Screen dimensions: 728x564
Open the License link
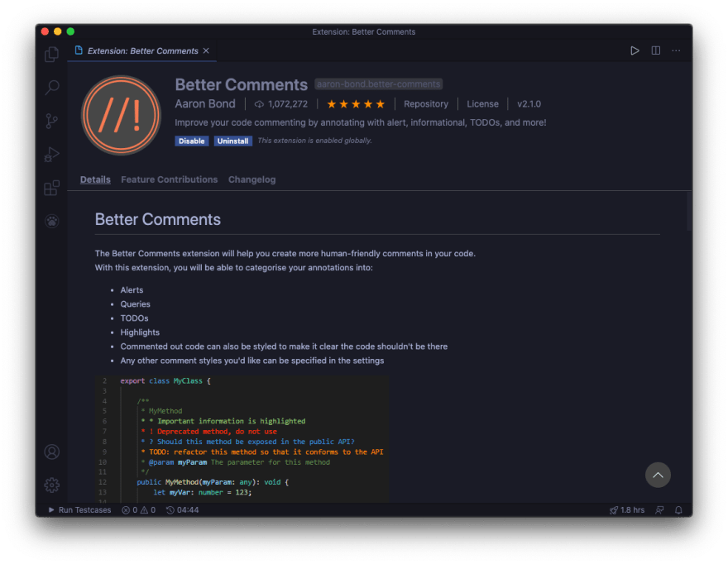click(482, 104)
